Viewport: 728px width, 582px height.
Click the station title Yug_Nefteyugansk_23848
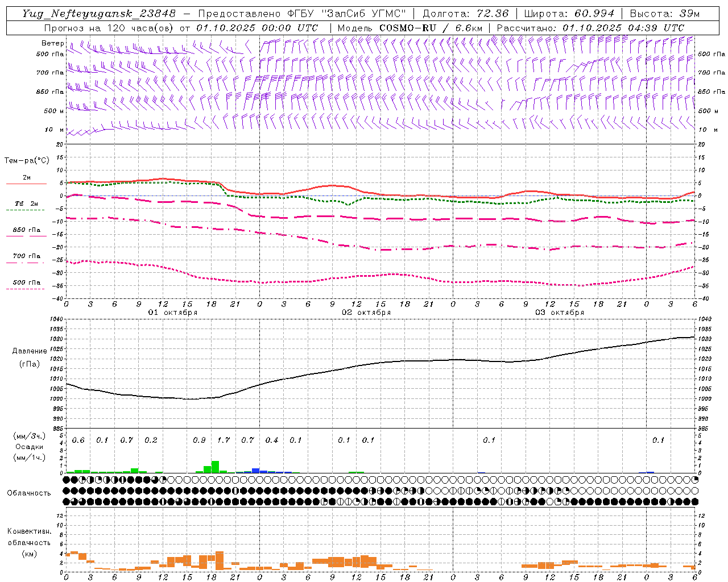tap(99, 14)
